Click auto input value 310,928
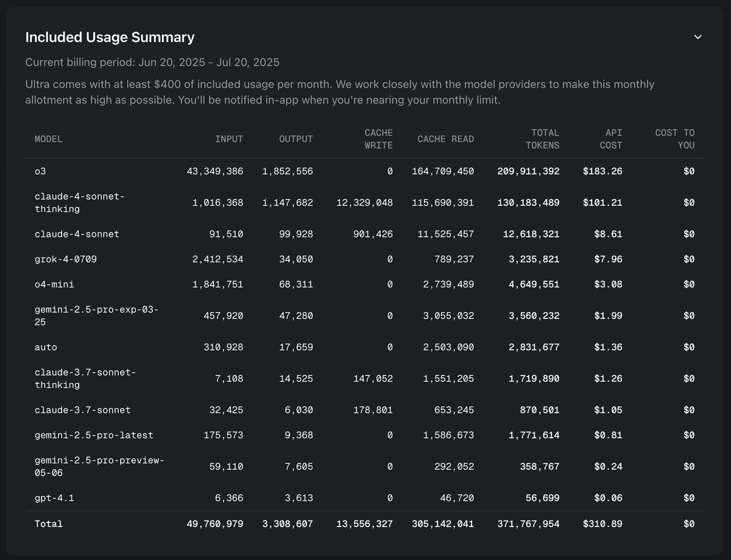This screenshot has height=560, width=731. [x=223, y=347]
